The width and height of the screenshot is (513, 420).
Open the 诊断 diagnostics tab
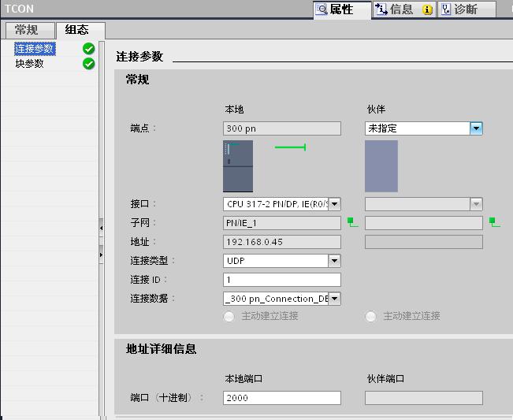tap(467, 9)
